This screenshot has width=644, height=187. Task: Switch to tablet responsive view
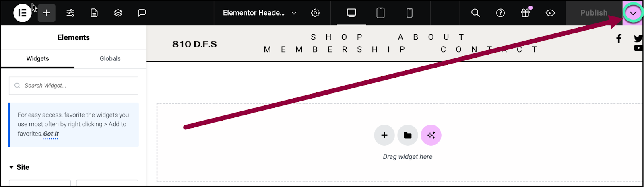[x=380, y=13]
